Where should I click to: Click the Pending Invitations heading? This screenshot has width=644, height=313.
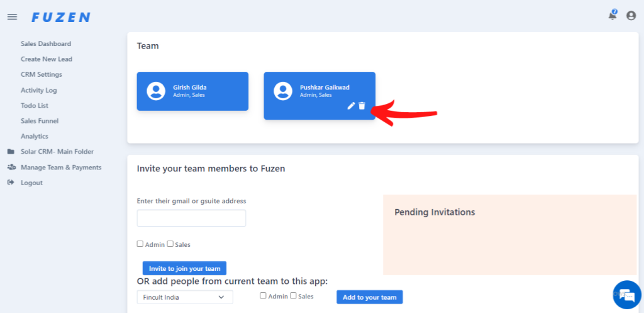pyautogui.click(x=435, y=212)
